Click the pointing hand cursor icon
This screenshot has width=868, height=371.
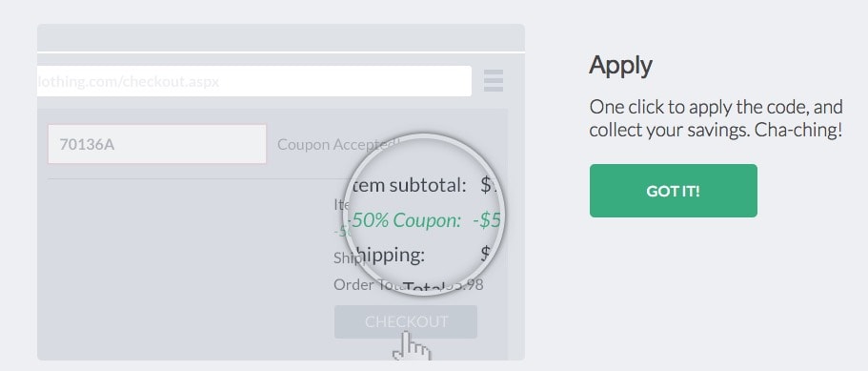pyautogui.click(x=412, y=346)
